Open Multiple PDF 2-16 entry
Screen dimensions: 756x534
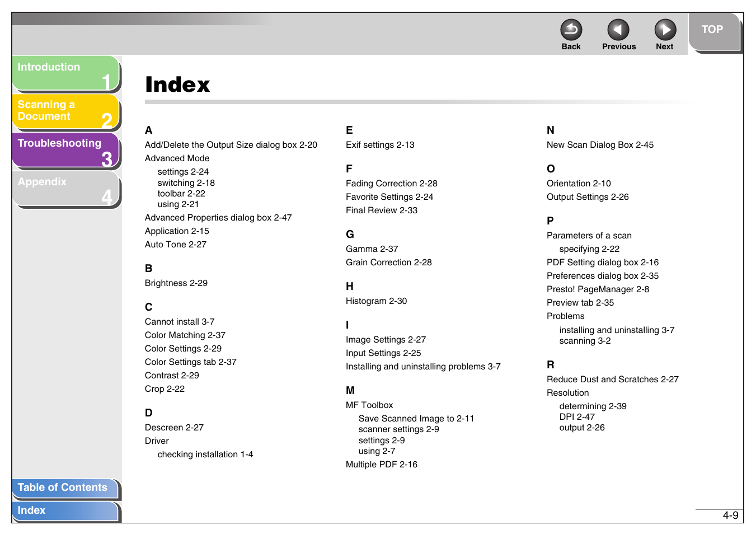(x=382, y=465)
